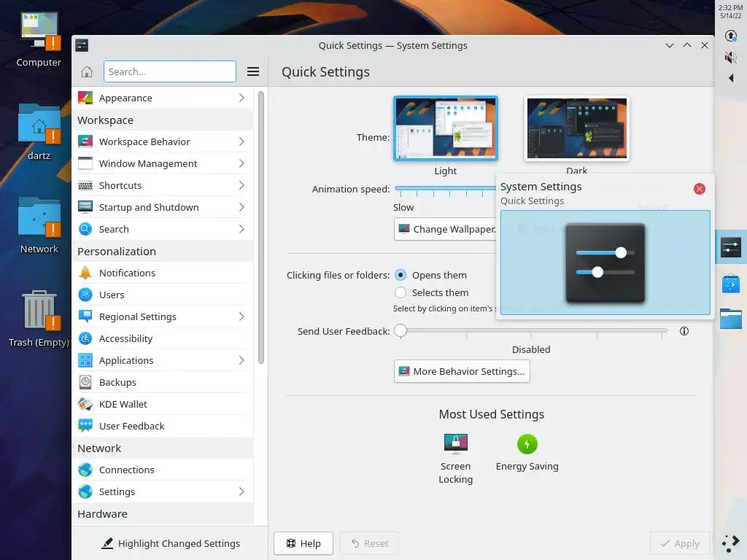The width and height of the screenshot is (747, 560).
Task: Click the Search magnifier icon in sidebar
Action: pos(85,229)
